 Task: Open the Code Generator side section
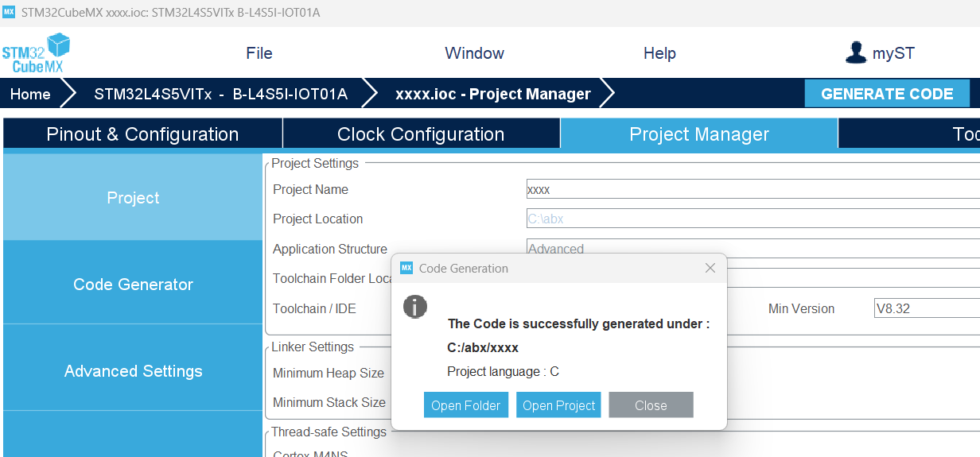point(133,285)
